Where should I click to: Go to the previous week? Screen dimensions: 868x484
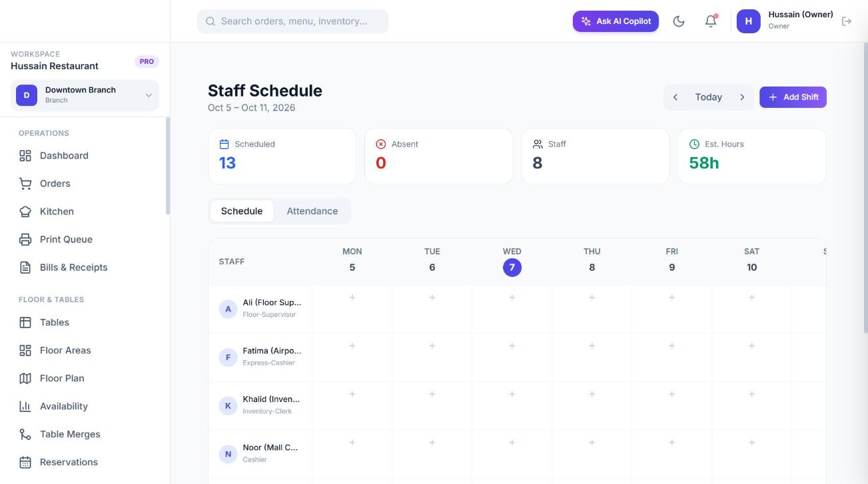(675, 97)
